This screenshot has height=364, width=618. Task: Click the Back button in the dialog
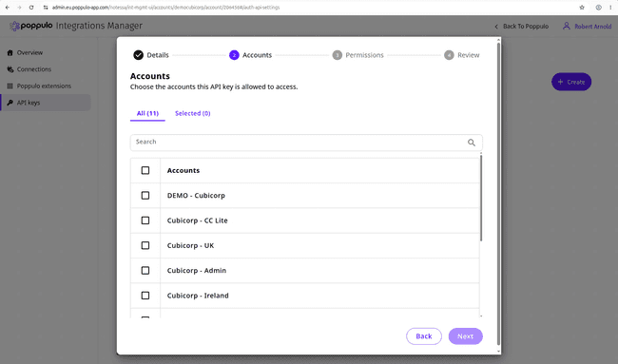[x=424, y=336]
